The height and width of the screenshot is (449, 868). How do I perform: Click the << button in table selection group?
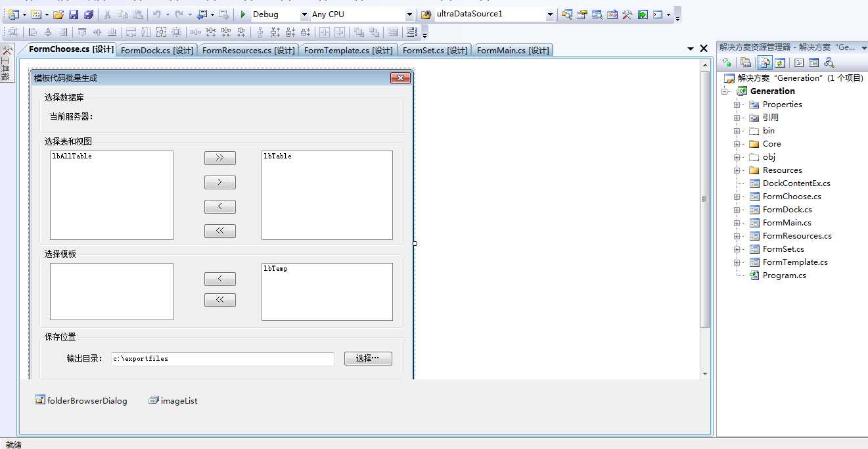click(220, 231)
